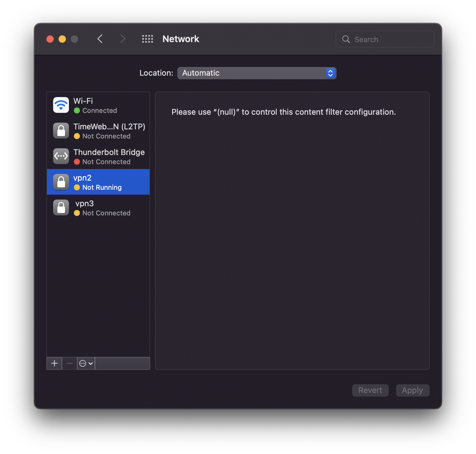Click the magnifying glass search icon
The height and width of the screenshot is (454, 476).
[346, 39]
